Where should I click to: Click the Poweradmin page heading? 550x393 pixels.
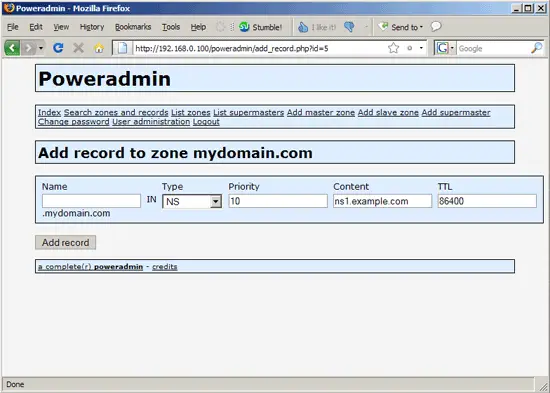[x=105, y=79]
